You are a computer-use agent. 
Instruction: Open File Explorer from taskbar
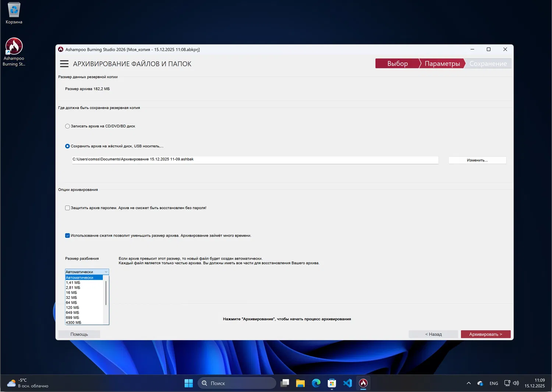[300, 383]
